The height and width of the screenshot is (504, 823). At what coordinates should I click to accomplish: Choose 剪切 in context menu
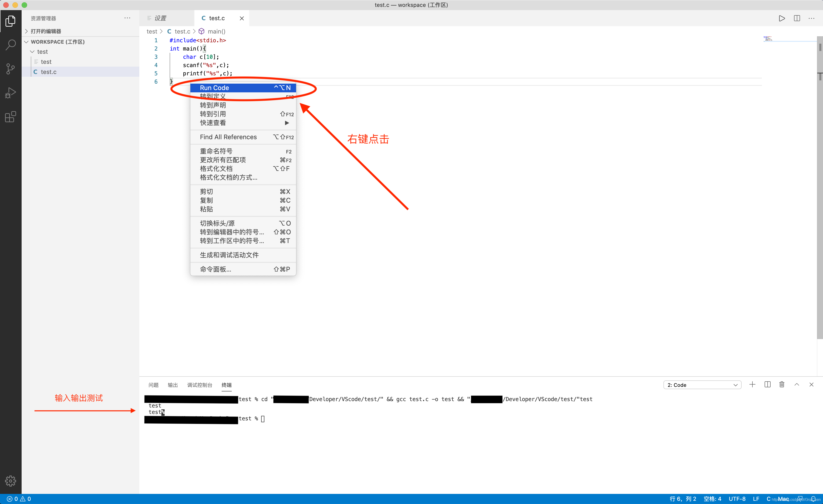pyautogui.click(x=243, y=192)
